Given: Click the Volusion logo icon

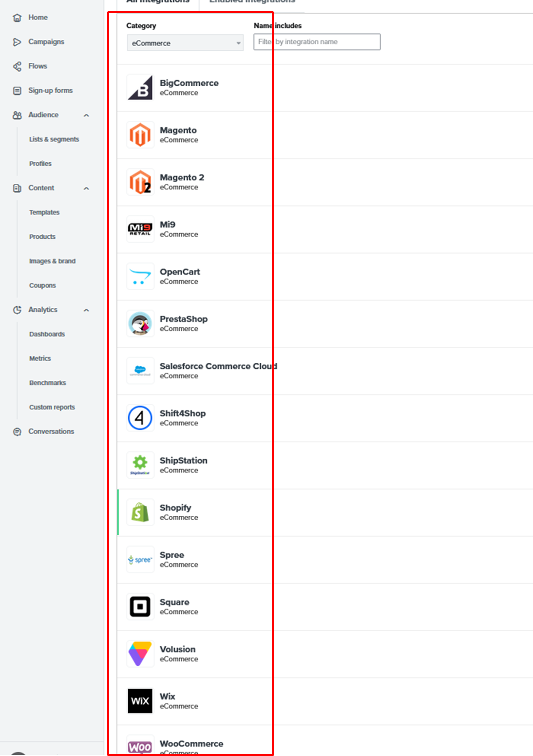Looking at the screenshot, I should (140, 654).
